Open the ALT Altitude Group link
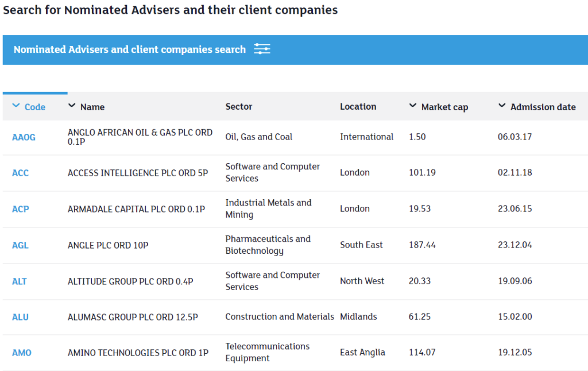The width and height of the screenshot is (588, 371). point(20,281)
